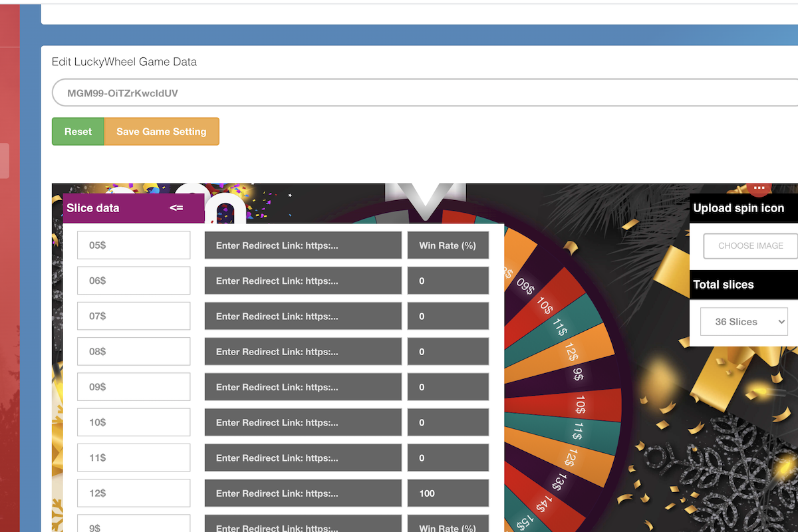Click CHOOSE IMAGE upload button
This screenshot has width=798, height=532.
pos(750,246)
